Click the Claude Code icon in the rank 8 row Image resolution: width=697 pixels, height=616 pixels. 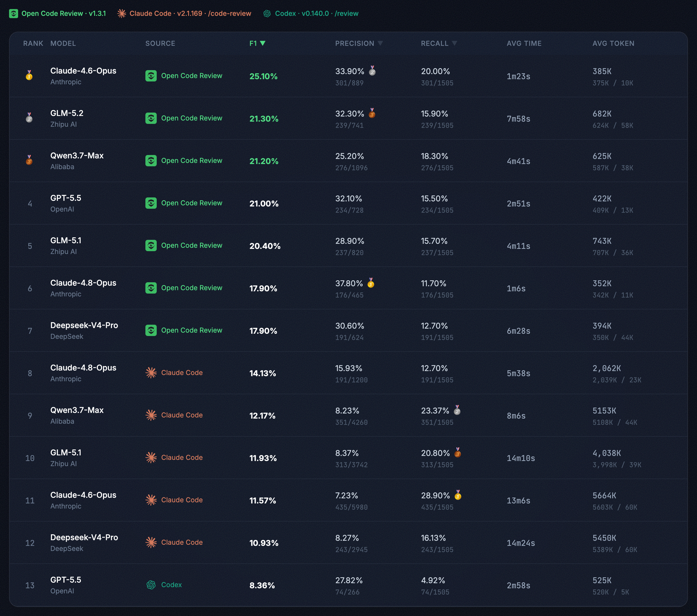151,373
